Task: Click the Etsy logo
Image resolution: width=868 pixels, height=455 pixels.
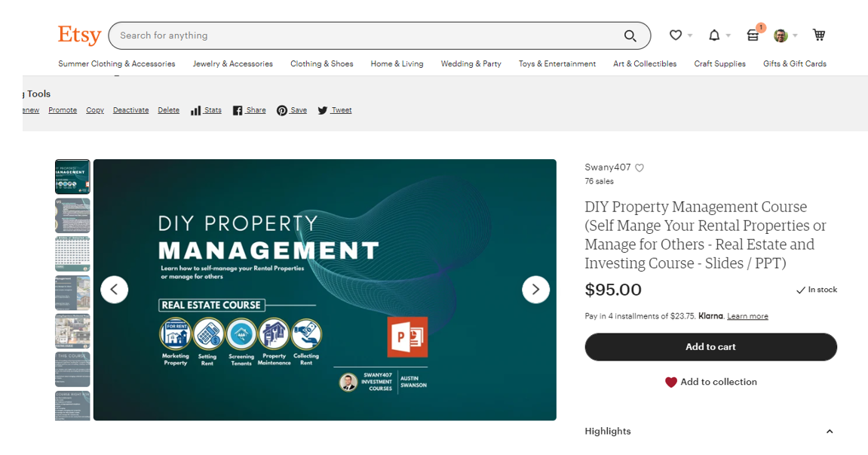Action: click(x=79, y=35)
